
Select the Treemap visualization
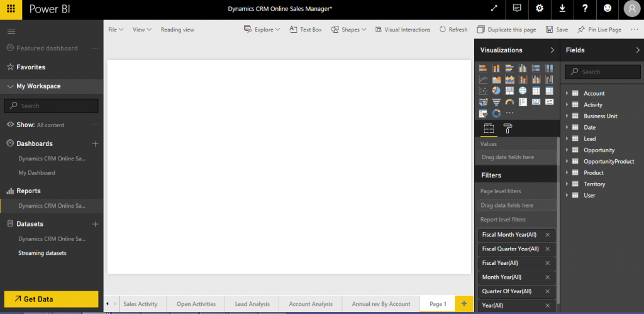pyautogui.click(x=509, y=91)
